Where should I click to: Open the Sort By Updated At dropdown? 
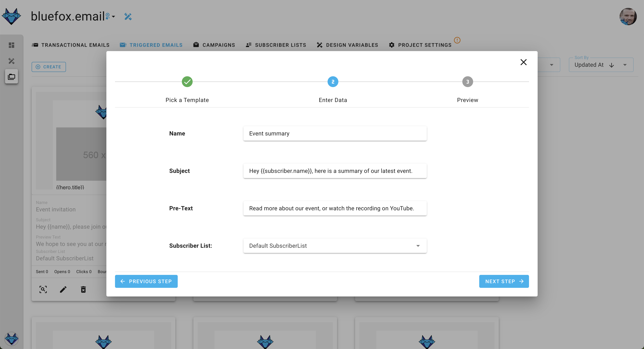point(601,65)
